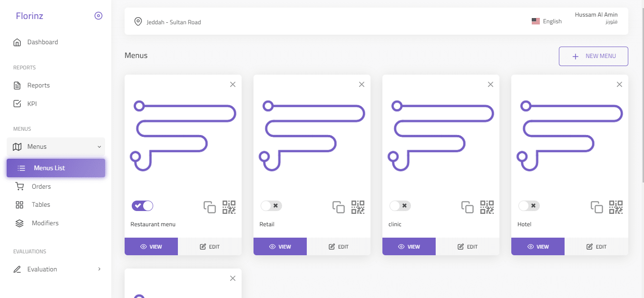Enable the Retail menu toggle switch
This screenshot has height=298, width=644.
[x=271, y=206]
